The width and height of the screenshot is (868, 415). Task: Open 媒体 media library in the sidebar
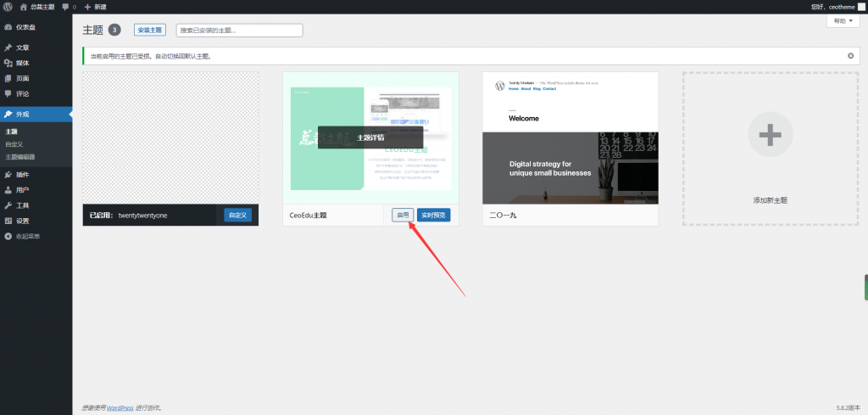(x=22, y=63)
